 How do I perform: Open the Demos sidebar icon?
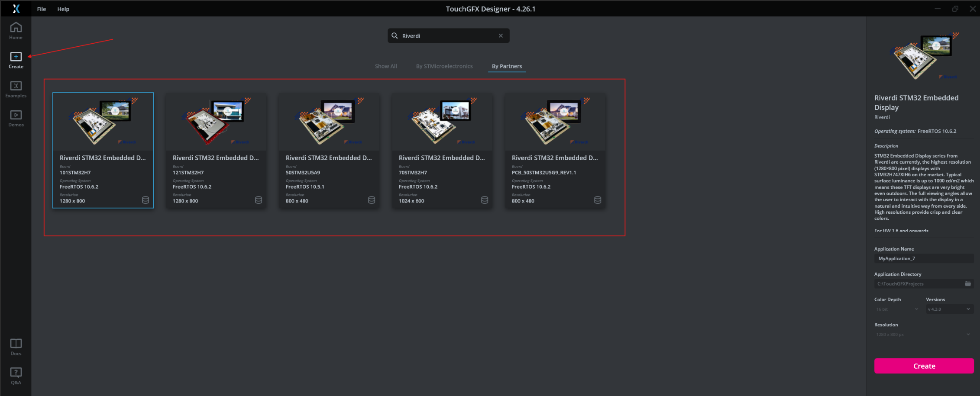[x=16, y=118]
